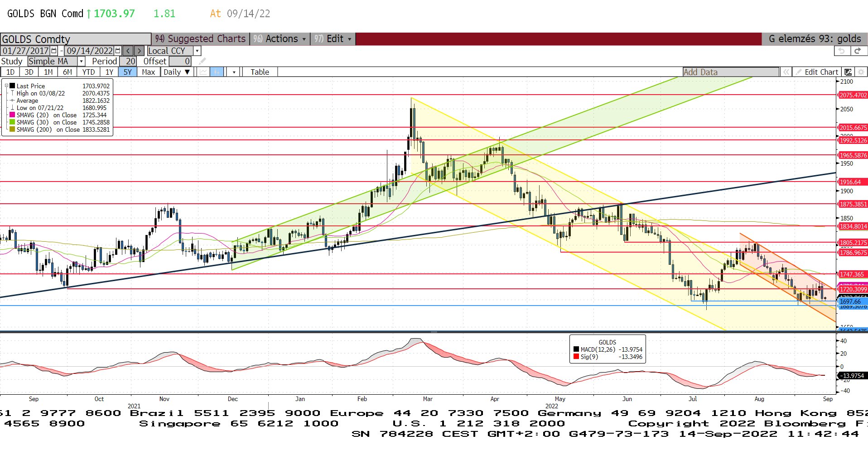Click magenta SMAVG (20) legend swatch

12,115
